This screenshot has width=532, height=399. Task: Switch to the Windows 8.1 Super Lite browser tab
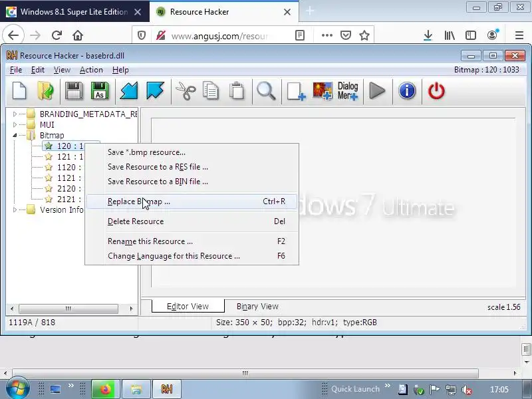[74, 12]
